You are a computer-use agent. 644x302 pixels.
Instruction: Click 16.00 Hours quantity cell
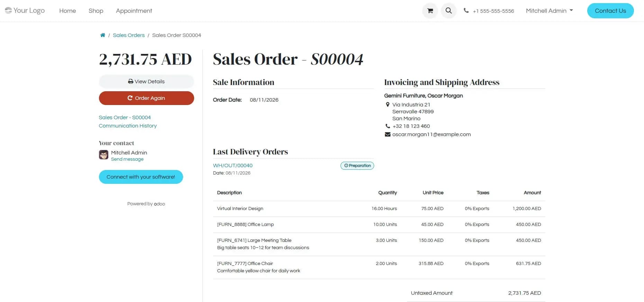click(x=384, y=209)
